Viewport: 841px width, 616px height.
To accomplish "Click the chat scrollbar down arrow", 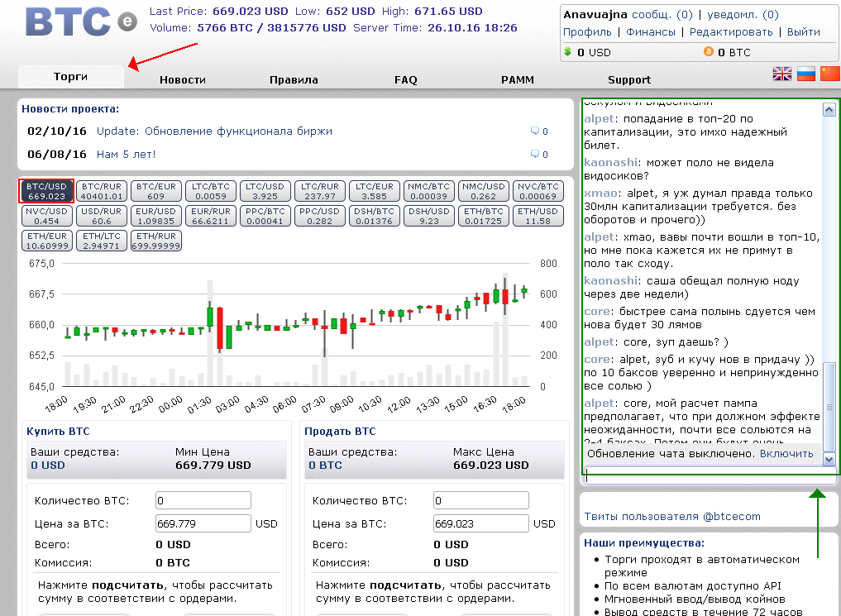I will pyautogui.click(x=829, y=459).
